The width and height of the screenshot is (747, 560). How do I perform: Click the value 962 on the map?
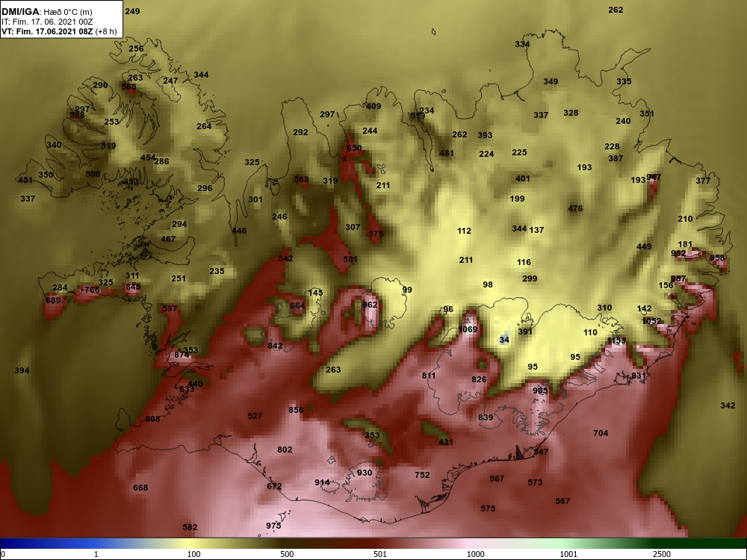tap(370, 305)
